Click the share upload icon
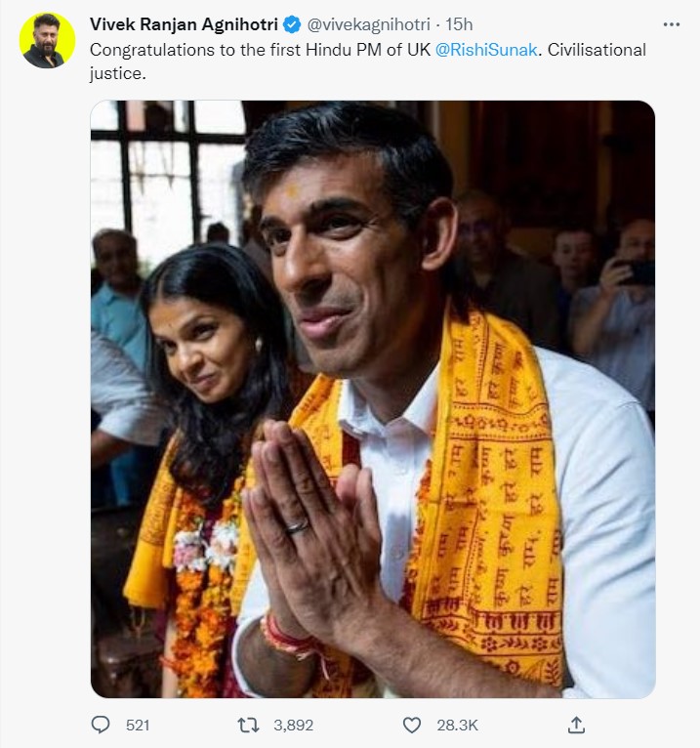The image size is (700, 748). (x=577, y=725)
